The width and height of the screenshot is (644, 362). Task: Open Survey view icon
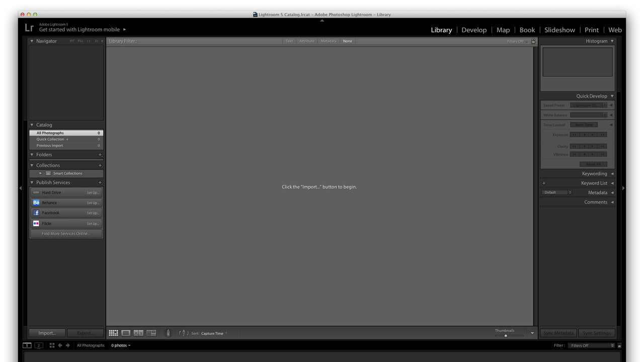(151, 333)
